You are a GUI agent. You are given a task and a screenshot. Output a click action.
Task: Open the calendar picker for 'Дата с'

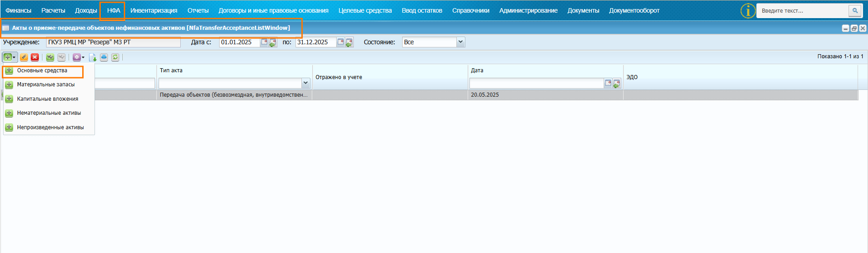(x=264, y=42)
